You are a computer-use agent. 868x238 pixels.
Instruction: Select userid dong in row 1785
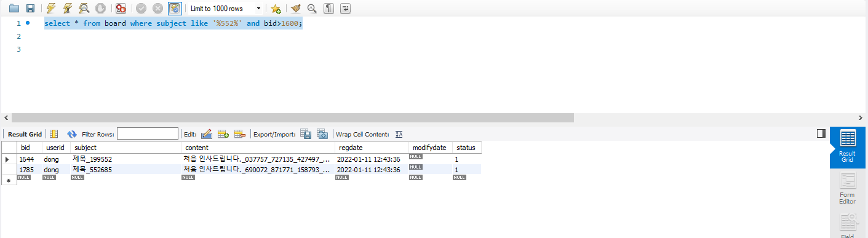click(x=56, y=169)
